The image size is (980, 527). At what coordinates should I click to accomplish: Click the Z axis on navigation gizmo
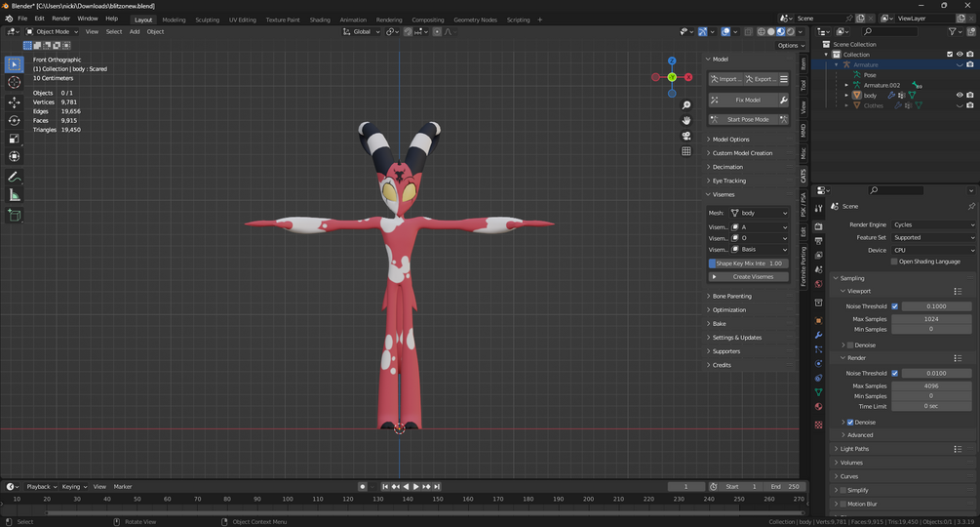(672, 61)
